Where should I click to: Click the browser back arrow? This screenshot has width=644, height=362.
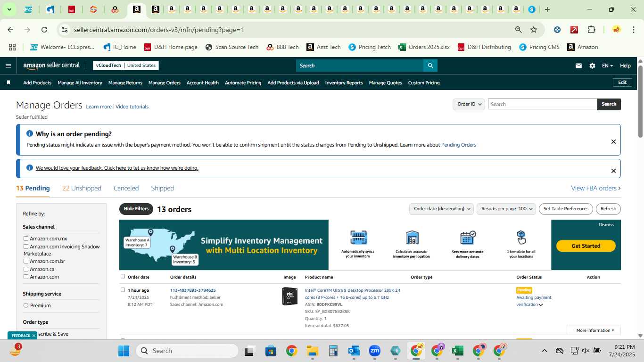[x=10, y=30]
